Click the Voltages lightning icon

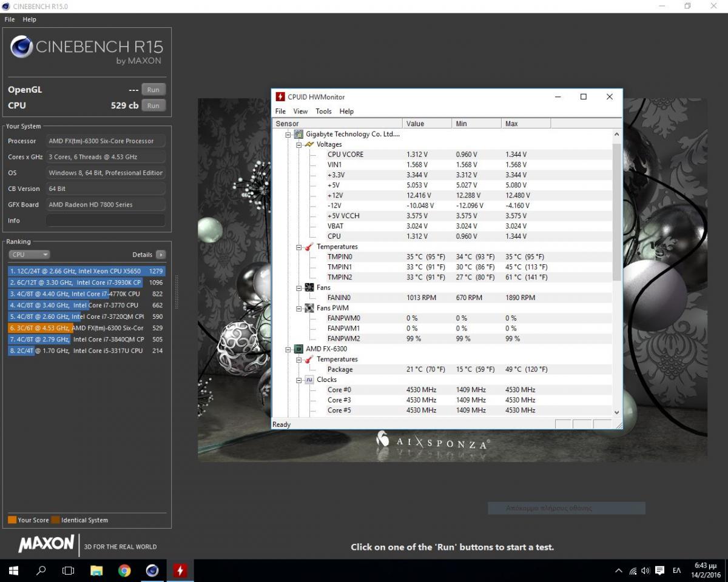[x=309, y=144]
